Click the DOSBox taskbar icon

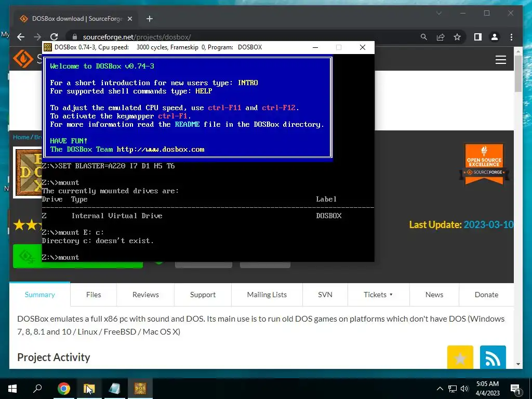(x=140, y=389)
